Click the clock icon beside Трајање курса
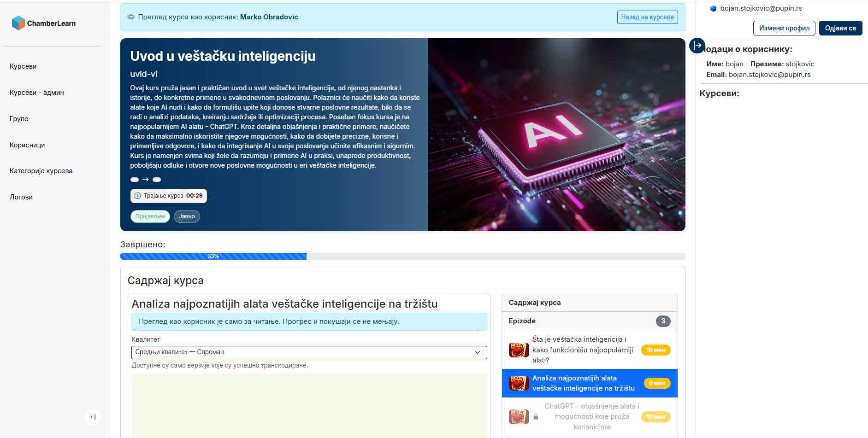The image size is (868, 438). [137, 196]
